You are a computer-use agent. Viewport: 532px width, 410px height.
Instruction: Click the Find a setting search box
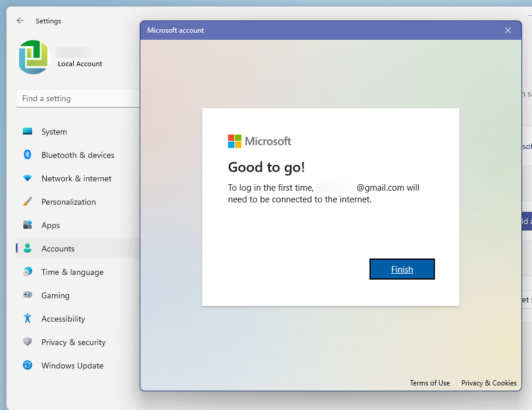tap(78, 98)
